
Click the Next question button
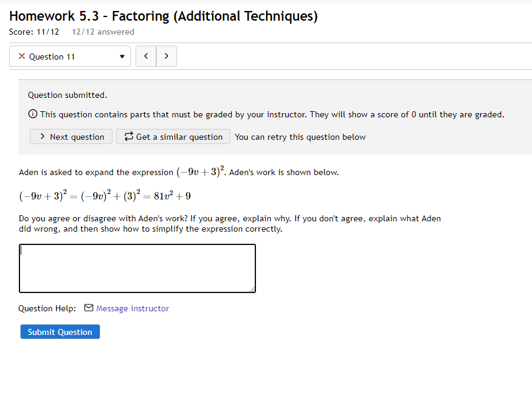pos(71,136)
